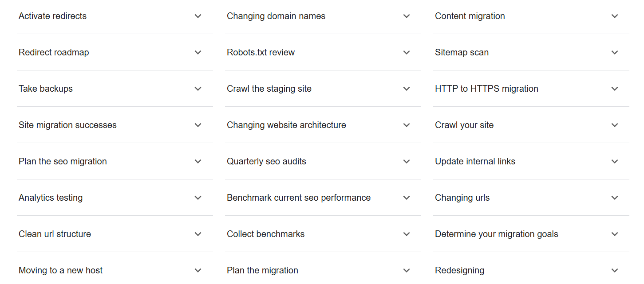Click the Take backups label
644x284 pixels.
click(x=46, y=89)
